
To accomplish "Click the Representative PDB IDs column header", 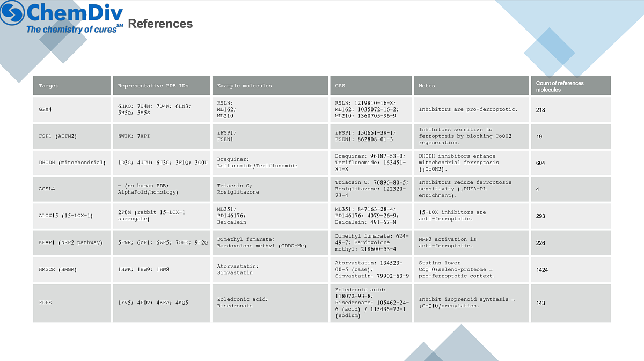I will click(x=153, y=86).
